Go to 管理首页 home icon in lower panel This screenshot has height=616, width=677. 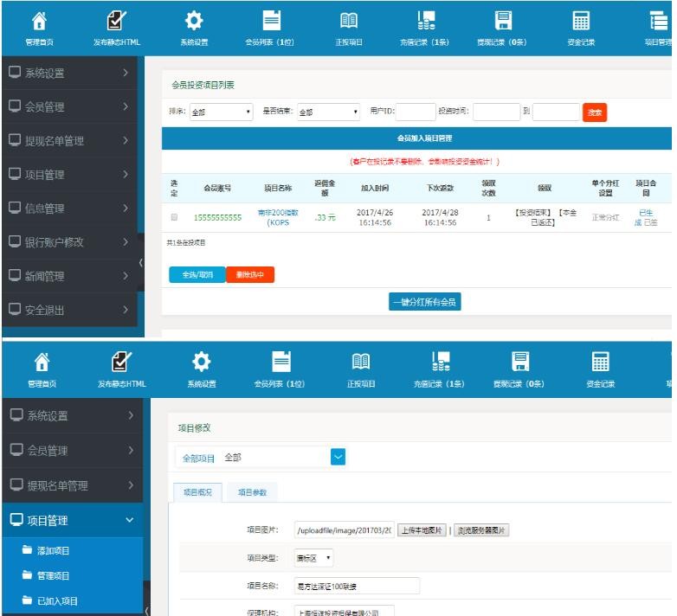click(x=42, y=362)
